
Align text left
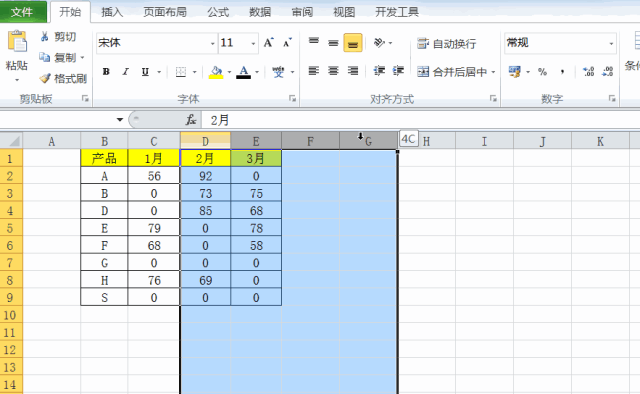pyautogui.click(x=313, y=71)
